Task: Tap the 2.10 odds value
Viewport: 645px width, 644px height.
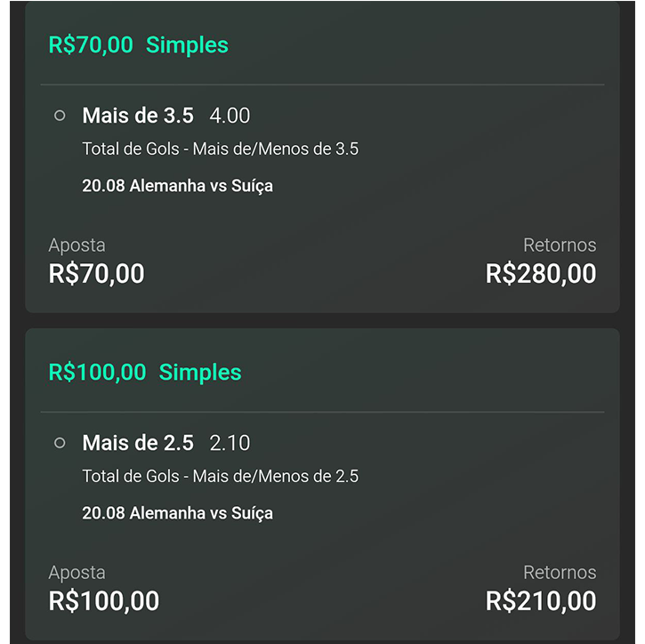Action: coord(230,443)
